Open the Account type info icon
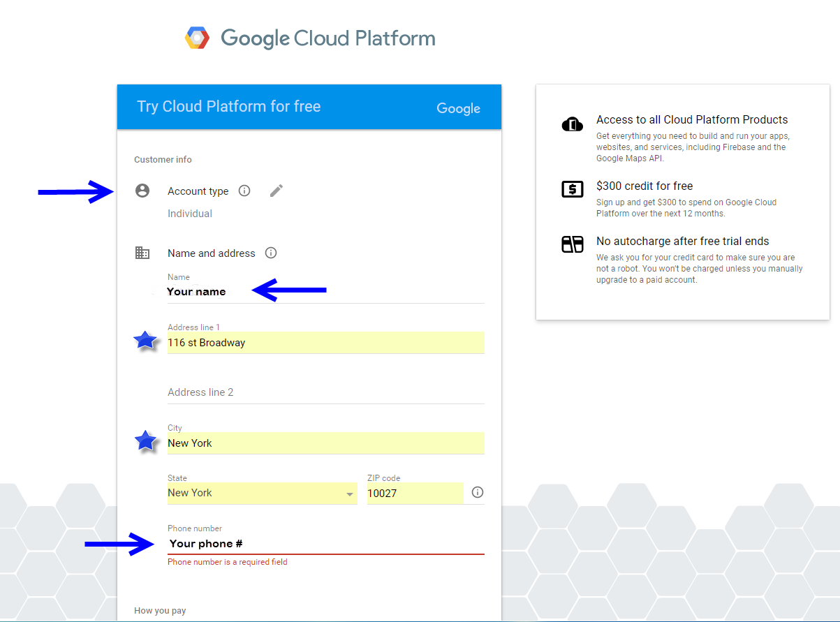The image size is (840, 622). click(x=244, y=191)
